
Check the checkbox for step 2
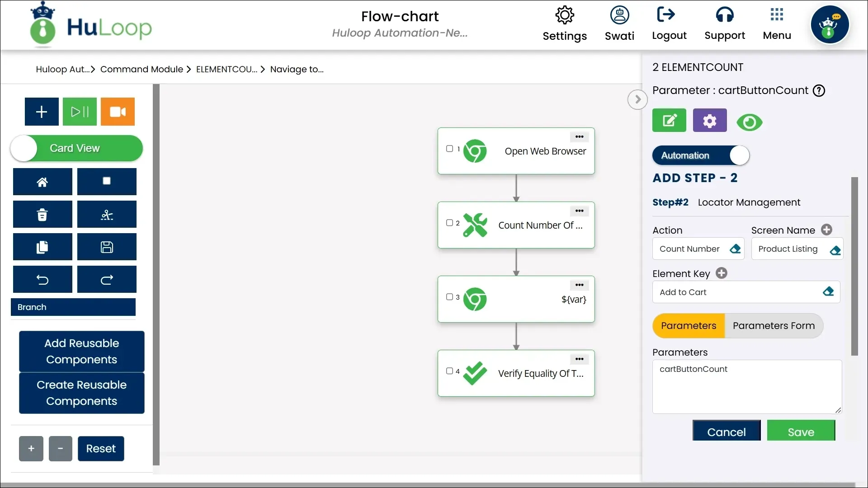point(449,223)
